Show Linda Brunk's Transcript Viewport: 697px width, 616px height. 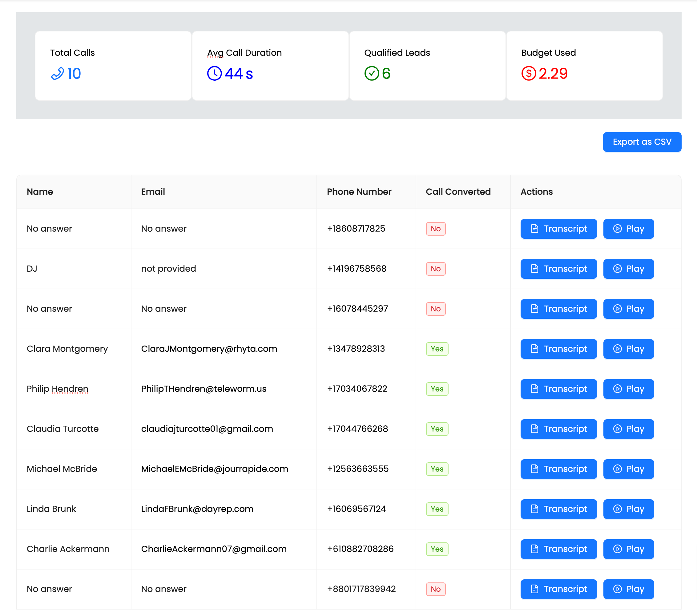click(558, 509)
